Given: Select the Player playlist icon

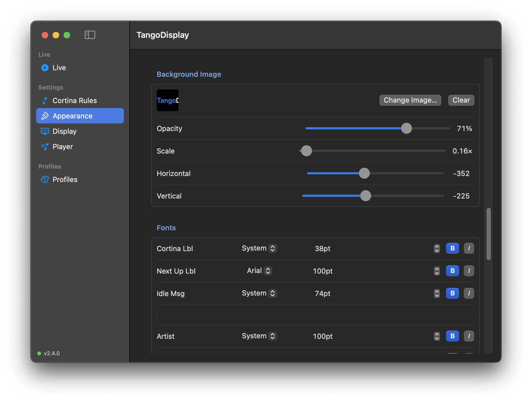Looking at the screenshot, I should [45, 147].
